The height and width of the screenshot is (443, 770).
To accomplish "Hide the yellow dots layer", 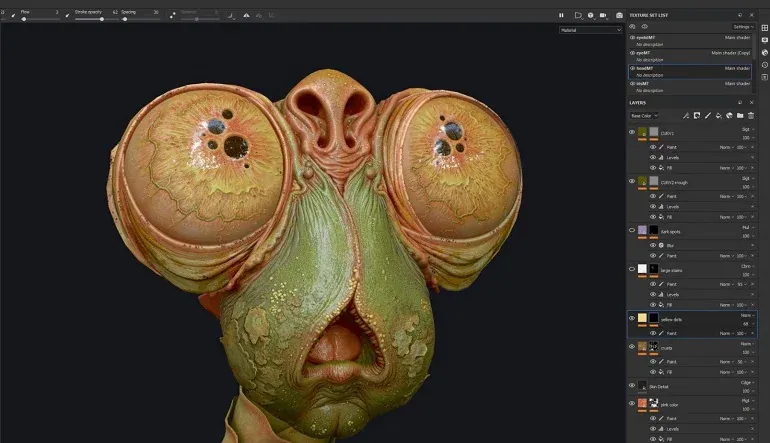I will point(632,319).
